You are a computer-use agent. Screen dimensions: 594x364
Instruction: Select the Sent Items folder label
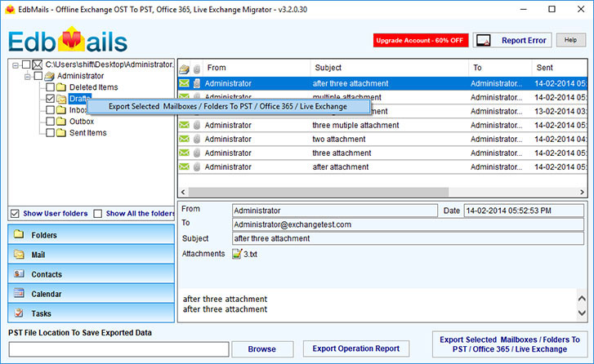88,133
